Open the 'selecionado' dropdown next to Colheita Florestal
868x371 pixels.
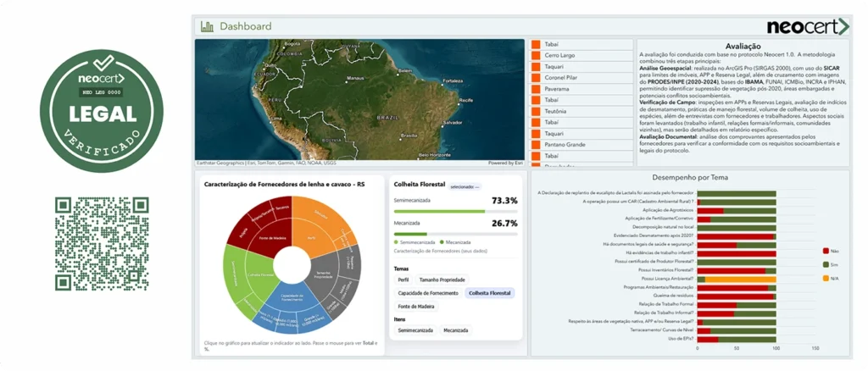[465, 186]
